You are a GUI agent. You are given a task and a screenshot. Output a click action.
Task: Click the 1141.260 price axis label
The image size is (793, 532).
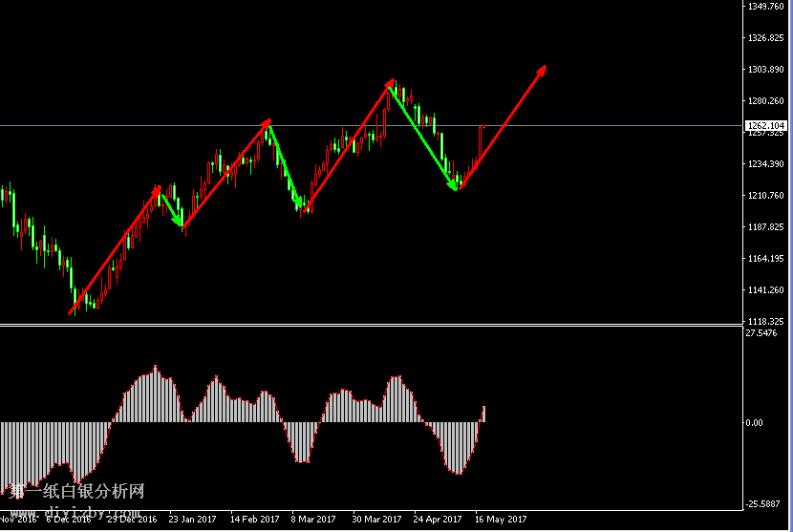coord(766,290)
